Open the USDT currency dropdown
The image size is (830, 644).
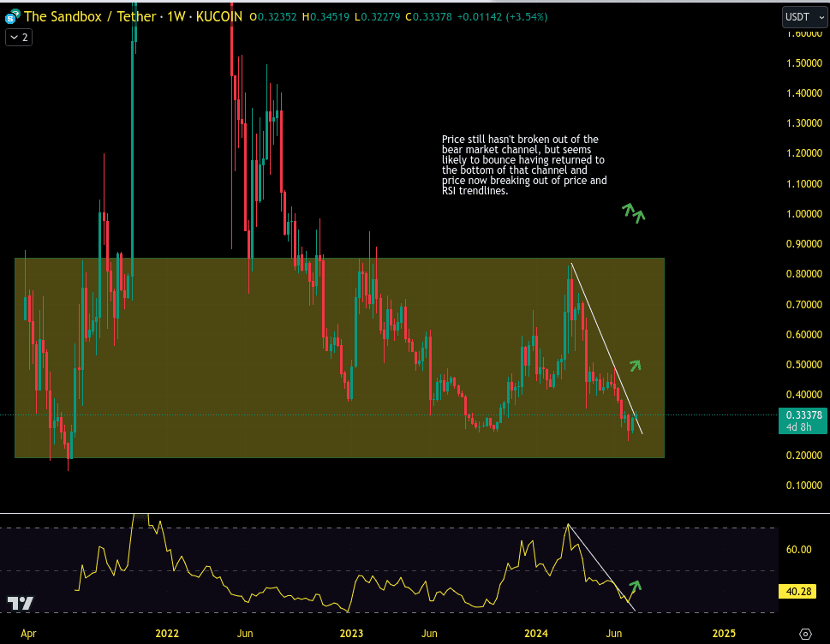(x=804, y=17)
